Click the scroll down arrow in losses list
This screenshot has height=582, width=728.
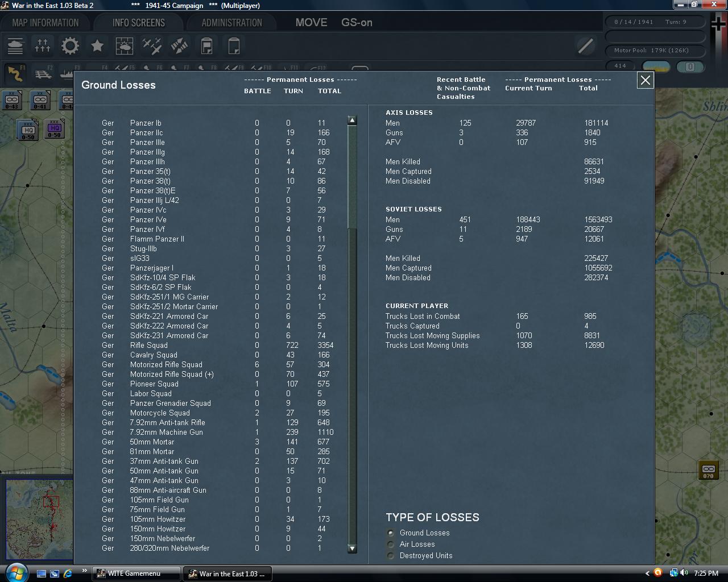pyautogui.click(x=352, y=548)
